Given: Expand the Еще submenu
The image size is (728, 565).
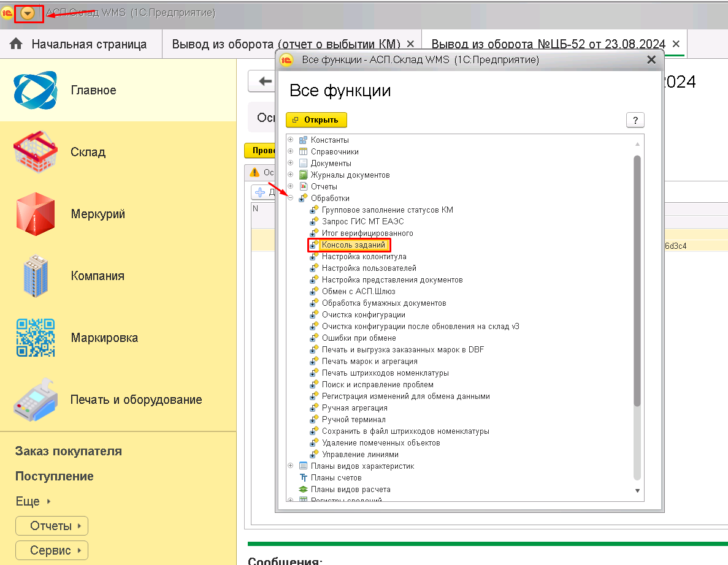Looking at the screenshot, I should [33, 501].
